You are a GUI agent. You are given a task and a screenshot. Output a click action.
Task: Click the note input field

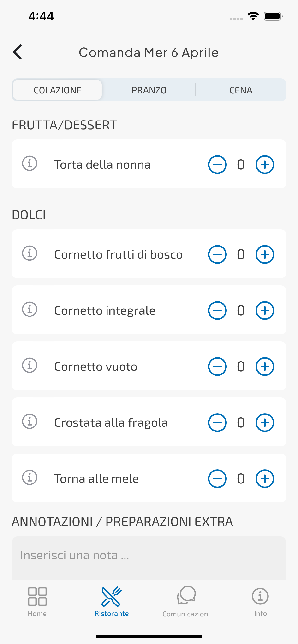pos(149,558)
